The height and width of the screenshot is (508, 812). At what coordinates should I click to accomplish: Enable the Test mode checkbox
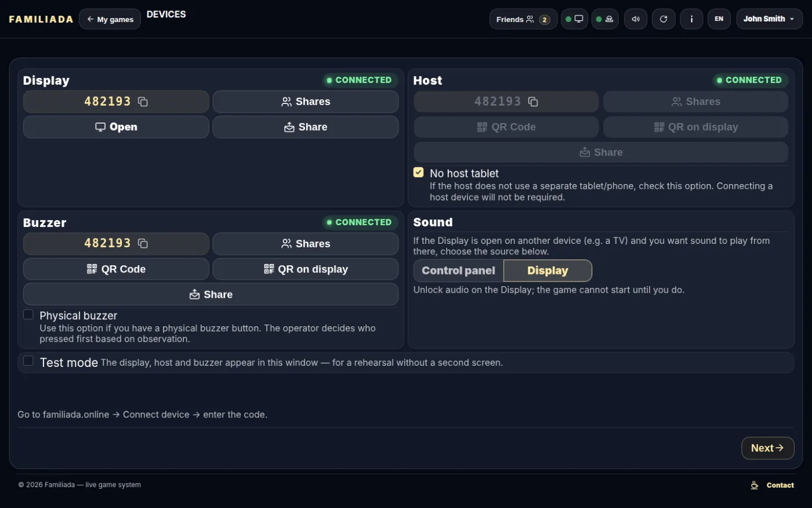28,361
